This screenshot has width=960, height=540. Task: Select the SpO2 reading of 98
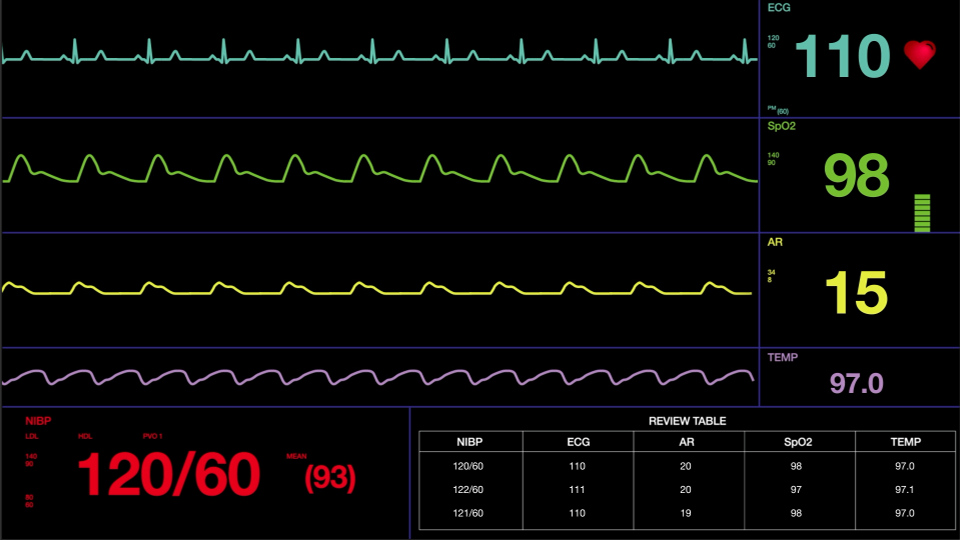coord(856,176)
